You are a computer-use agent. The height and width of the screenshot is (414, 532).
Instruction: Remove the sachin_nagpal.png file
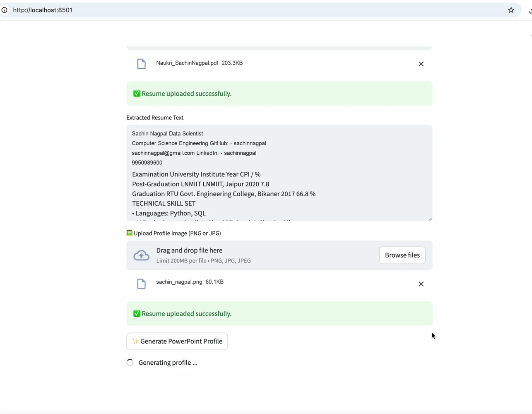click(421, 284)
